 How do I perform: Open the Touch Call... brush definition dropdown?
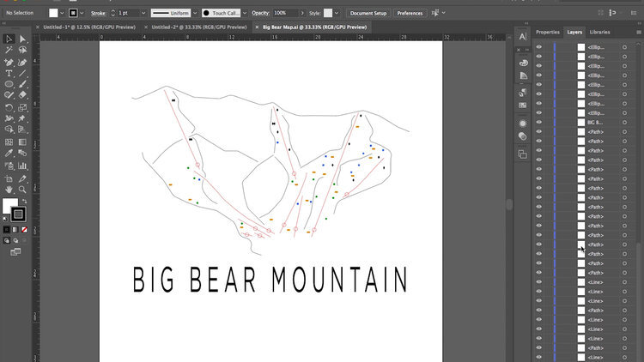pyautogui.click(x=245, y=13)
